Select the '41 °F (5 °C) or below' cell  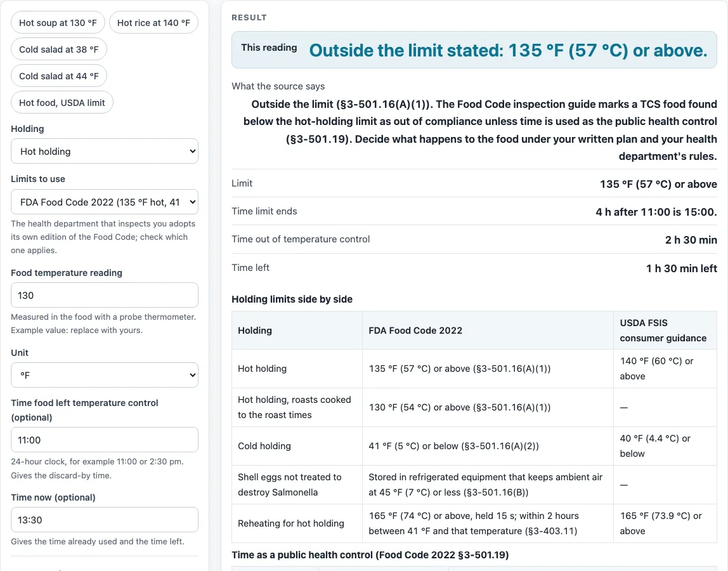pos(488,446)
